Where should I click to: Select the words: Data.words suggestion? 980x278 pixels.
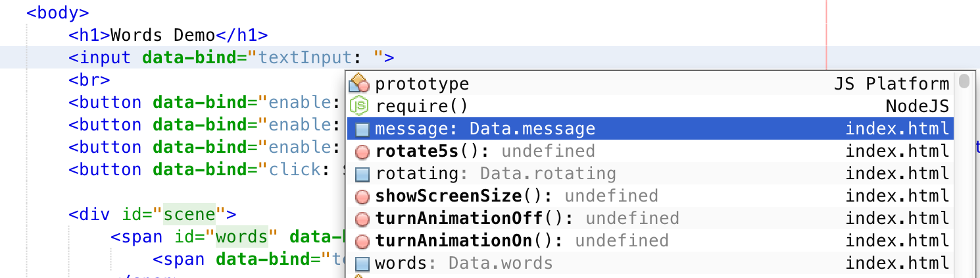click(464, 264)
